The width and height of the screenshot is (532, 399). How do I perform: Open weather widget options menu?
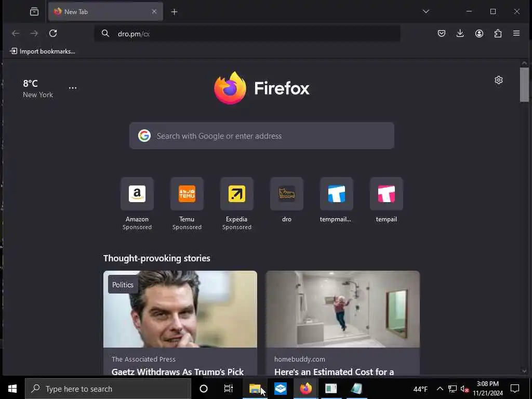point(73,88)
